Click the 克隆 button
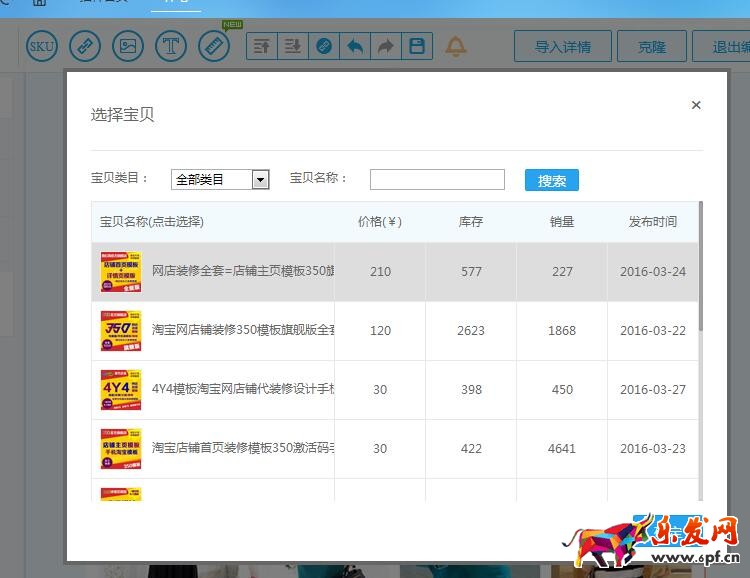This screenshot has width=750, height=578. 649,46
